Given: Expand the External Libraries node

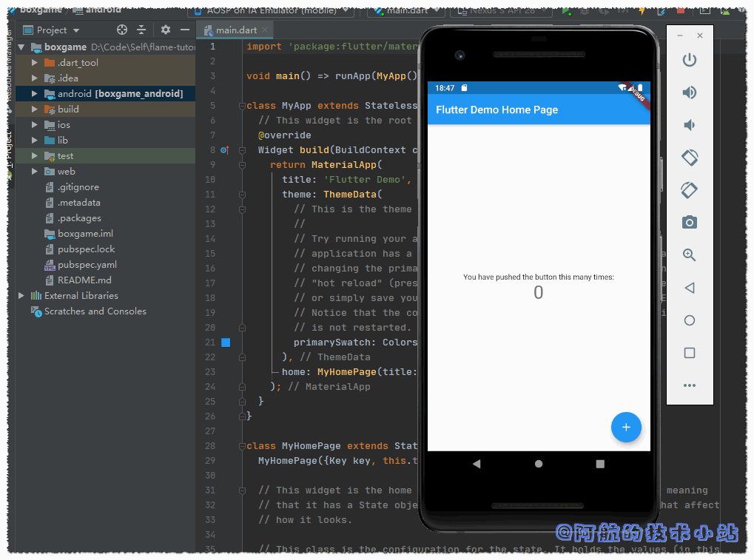Looking at the screenshot, I should click(x=21, y=296).
